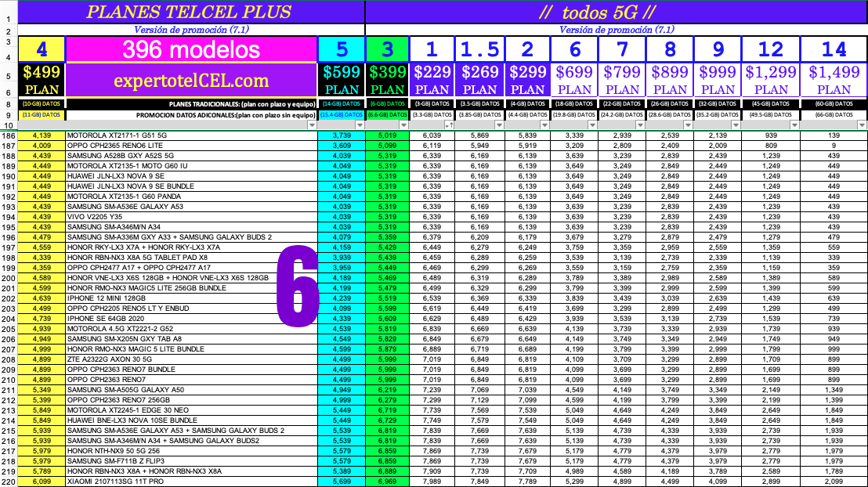This screenshot has width=868, height=487.
Task: Click the $499 plan price for IPHONE SE 64GB 2020
Action: point(42,319)
